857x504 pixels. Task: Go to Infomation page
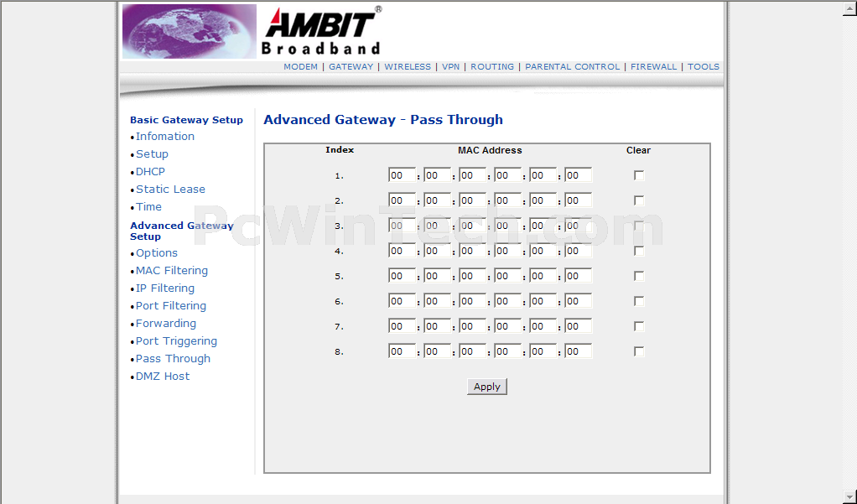click(x=165, y=136)
